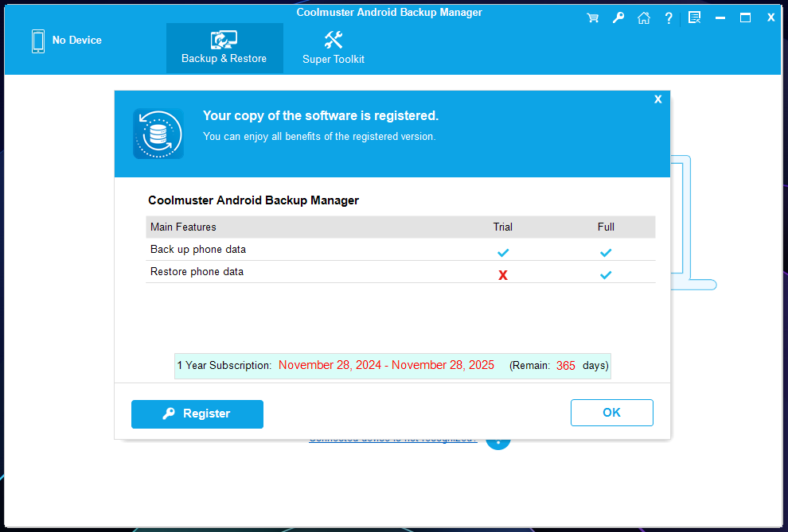Click Full checkmark for Back up phone data
Image resolution: width=788 pixels, height=532 pixels.
coord(606,253)
